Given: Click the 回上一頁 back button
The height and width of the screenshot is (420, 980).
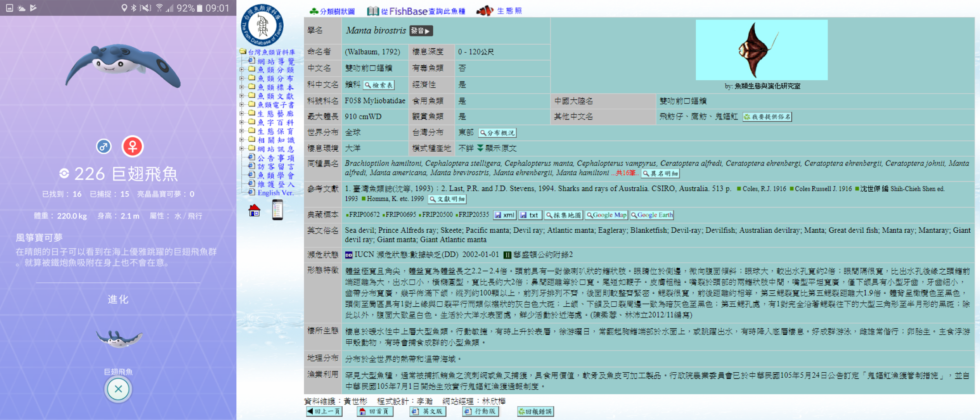Looking at the screenshot, I should pyautogui.click(x=324, y=411).
